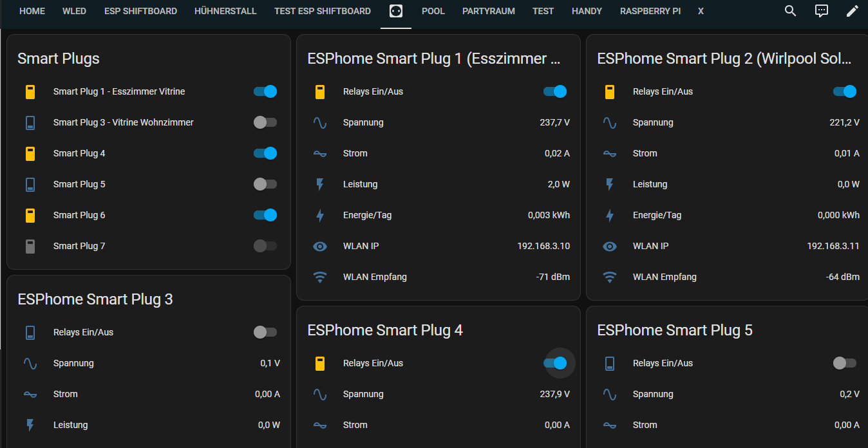The width and height of the screenshot is (868, 448).
Task: Click the WLAN IP eye icon in ESPhome Smart Plug 2
Action: (x=610, y=246)
